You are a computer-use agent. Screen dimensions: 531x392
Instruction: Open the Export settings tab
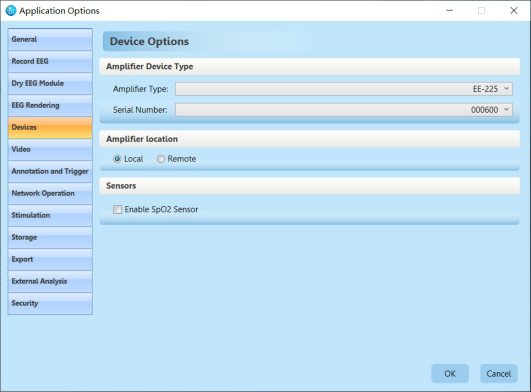tap(50, 260)
